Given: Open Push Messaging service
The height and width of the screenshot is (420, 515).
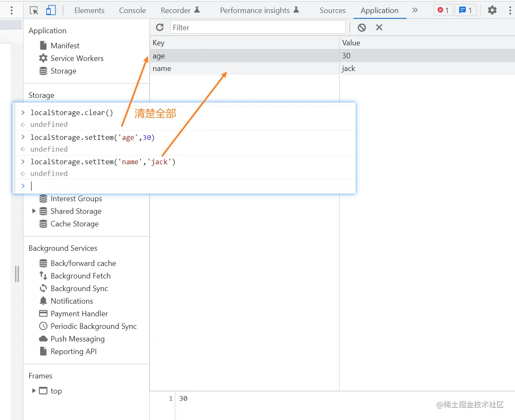Looking at the screenshot, I should [78, 339].
